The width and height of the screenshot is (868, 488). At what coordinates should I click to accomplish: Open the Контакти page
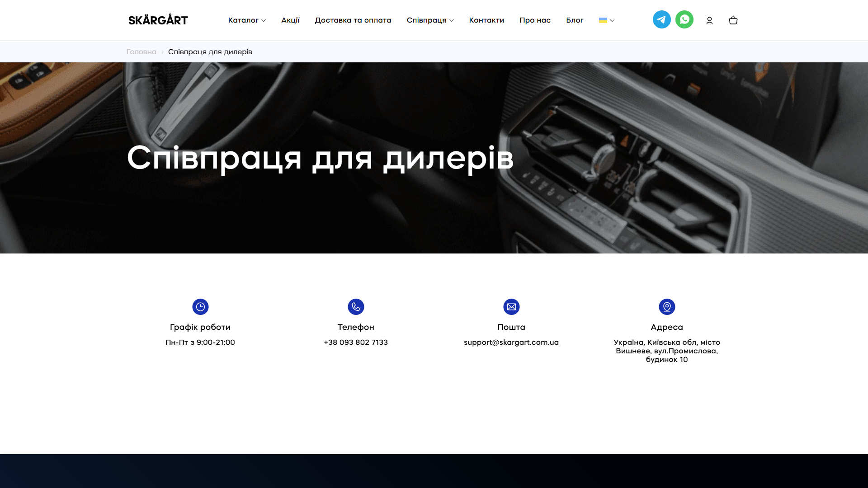(486, 20)
